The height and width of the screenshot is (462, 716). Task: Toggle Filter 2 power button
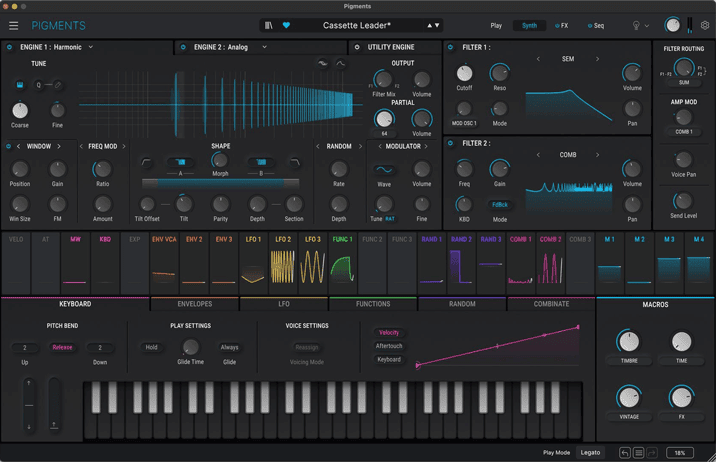(451, 144)
